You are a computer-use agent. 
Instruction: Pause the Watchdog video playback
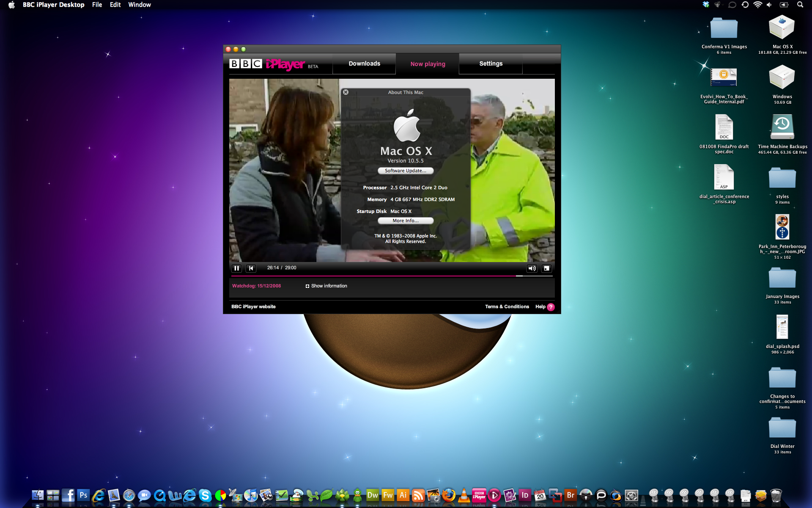[236, 268]
